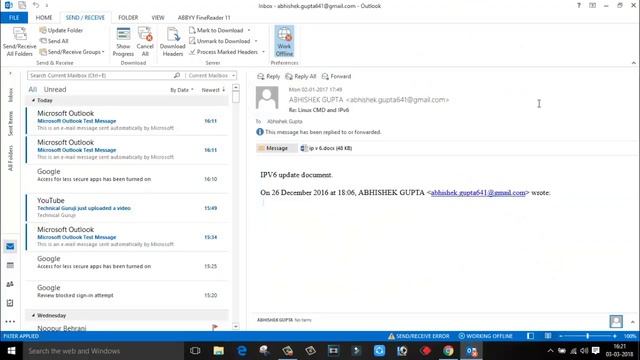Click the zoom slider handle

(587, 336)
